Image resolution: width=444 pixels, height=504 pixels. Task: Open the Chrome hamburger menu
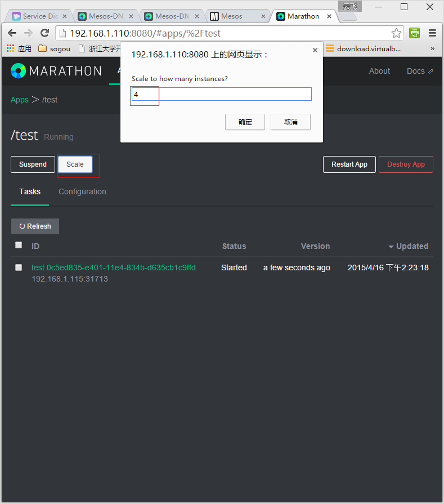pyautogui.click(x=432, y=33)
